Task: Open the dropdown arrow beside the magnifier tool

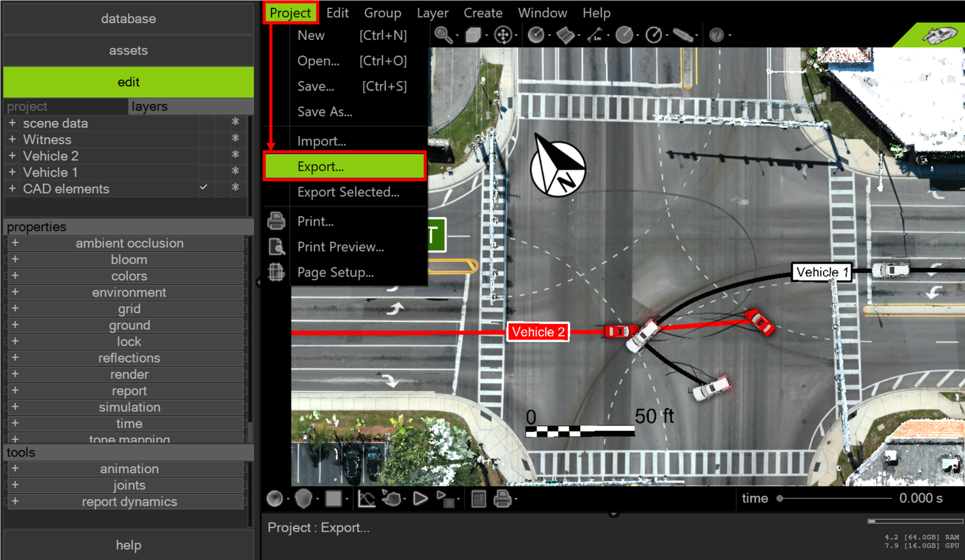Action: [457, 36]
